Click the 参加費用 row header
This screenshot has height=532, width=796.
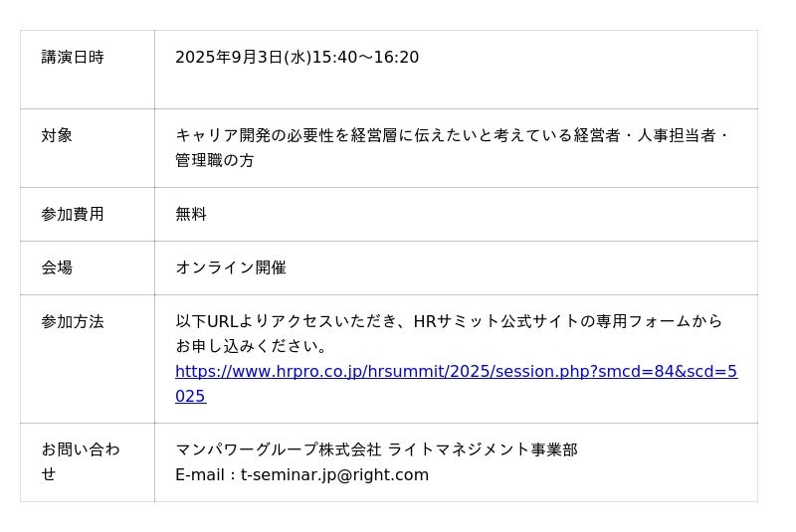point(73,214)
